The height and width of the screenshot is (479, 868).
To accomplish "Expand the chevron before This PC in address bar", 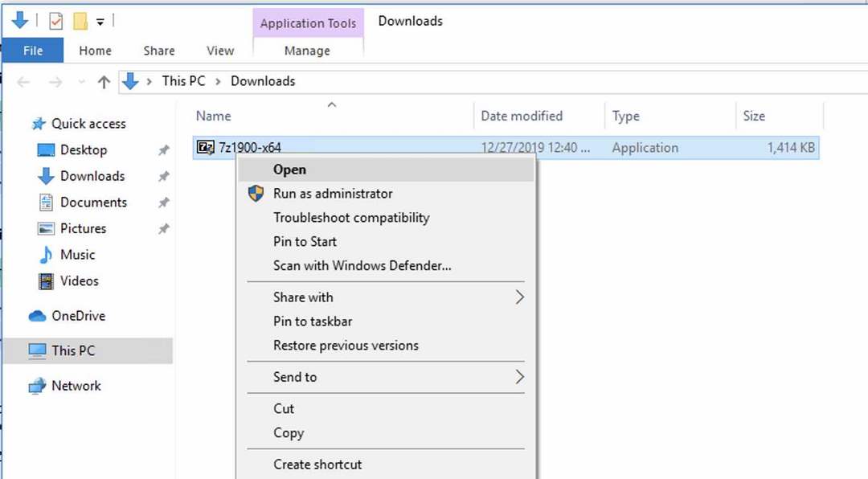I will [x=149, y=81].
